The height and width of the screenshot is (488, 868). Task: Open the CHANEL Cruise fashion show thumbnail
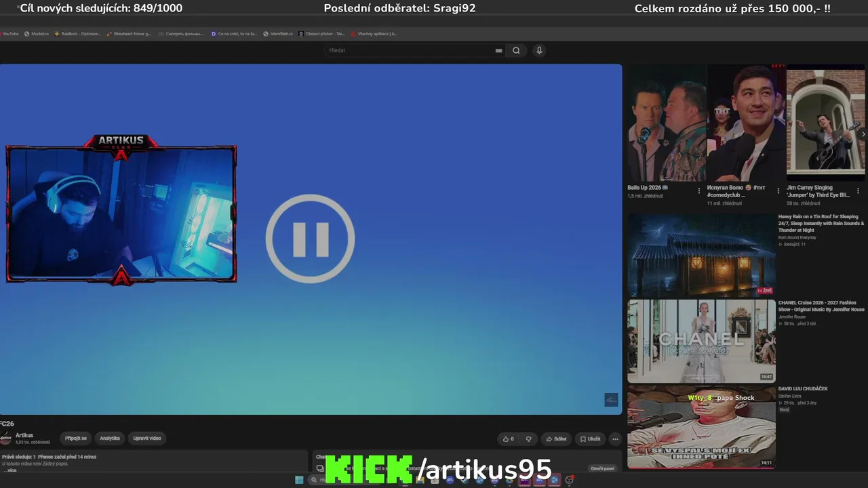click(x=701, y=342)
